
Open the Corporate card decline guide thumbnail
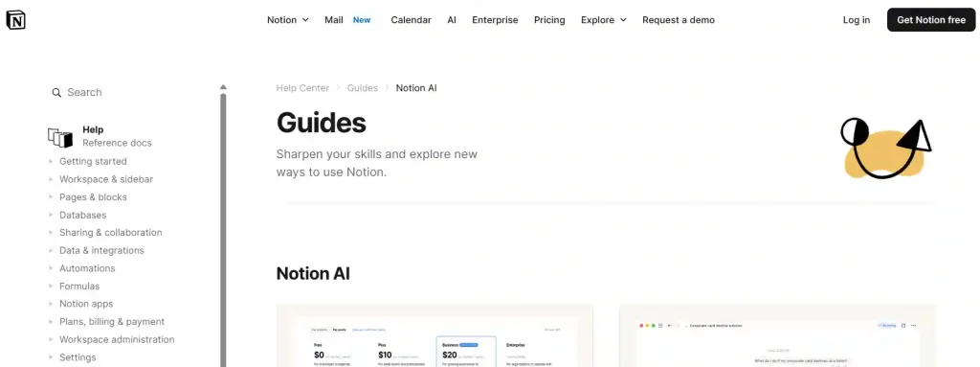[x=778, y=336]
